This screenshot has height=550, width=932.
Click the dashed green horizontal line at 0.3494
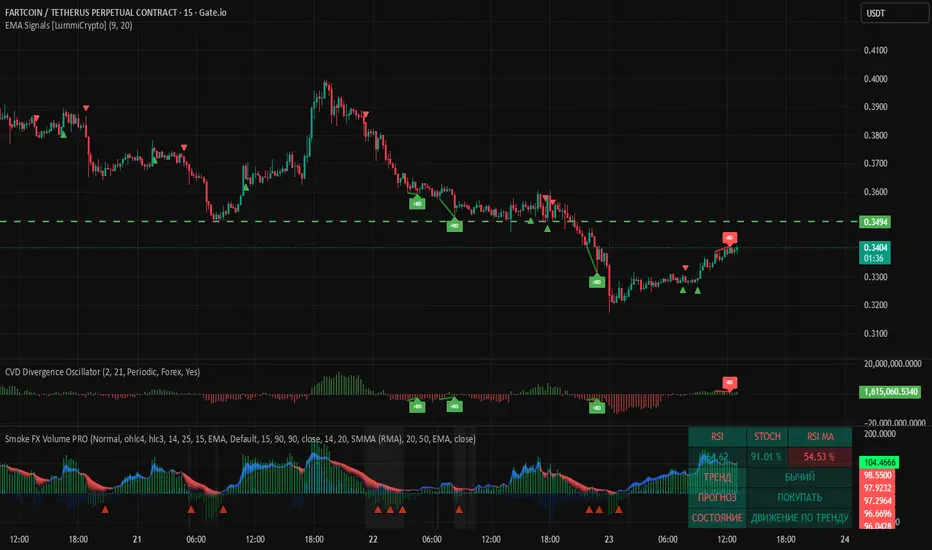pos(428,222)
